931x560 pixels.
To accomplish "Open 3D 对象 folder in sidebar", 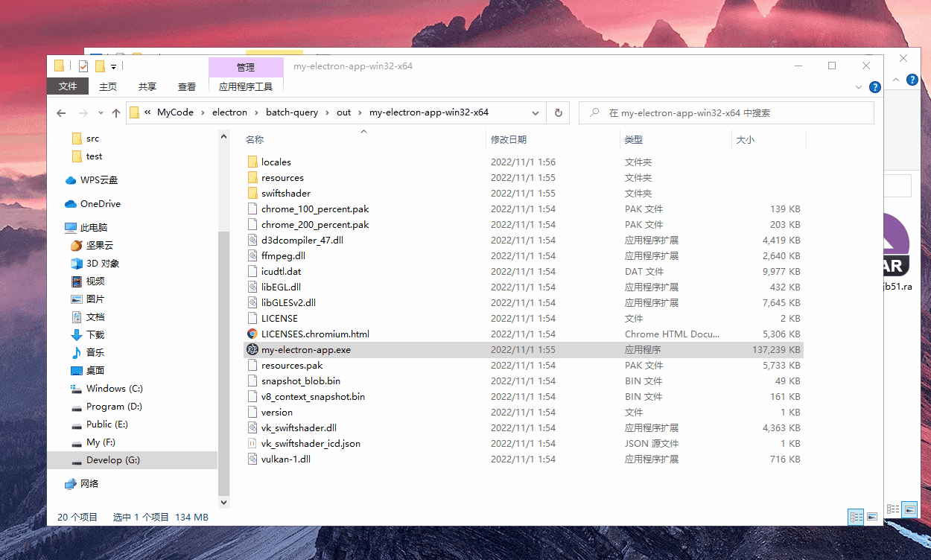I will [x=95, y=264].
